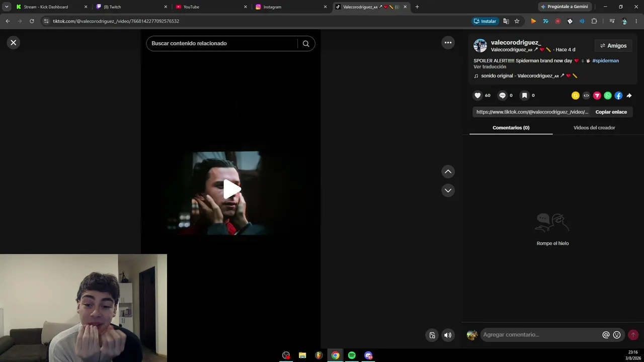Image resolution: width=644 pixels, height=362 pixels.
Task: Open File Explorer from the taskbar
Action: tap(302, 355)
